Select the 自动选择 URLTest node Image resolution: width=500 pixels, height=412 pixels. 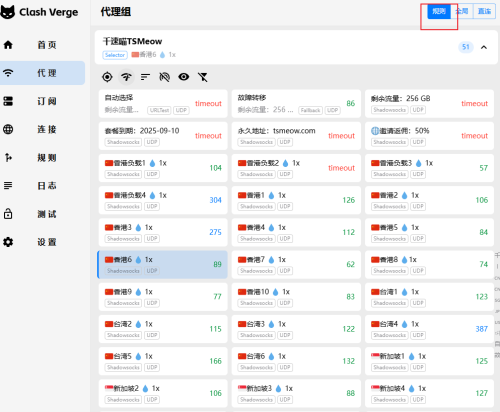[163, 103]
